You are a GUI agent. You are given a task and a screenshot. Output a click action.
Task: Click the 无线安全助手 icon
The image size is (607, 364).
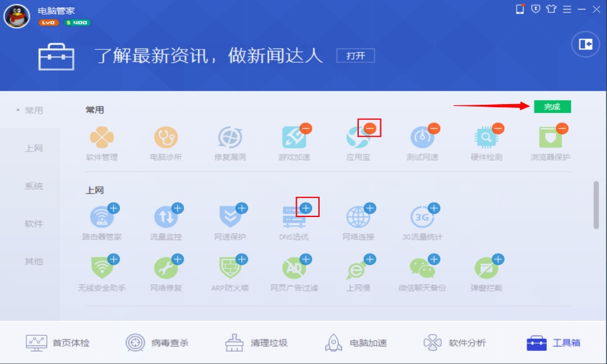(x=102, y=268)
